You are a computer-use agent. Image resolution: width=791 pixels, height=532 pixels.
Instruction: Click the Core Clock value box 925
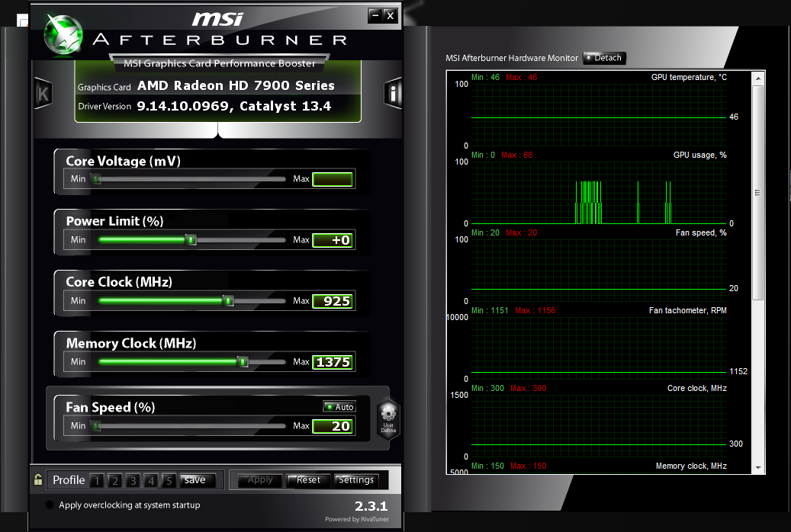pos(333,301)
